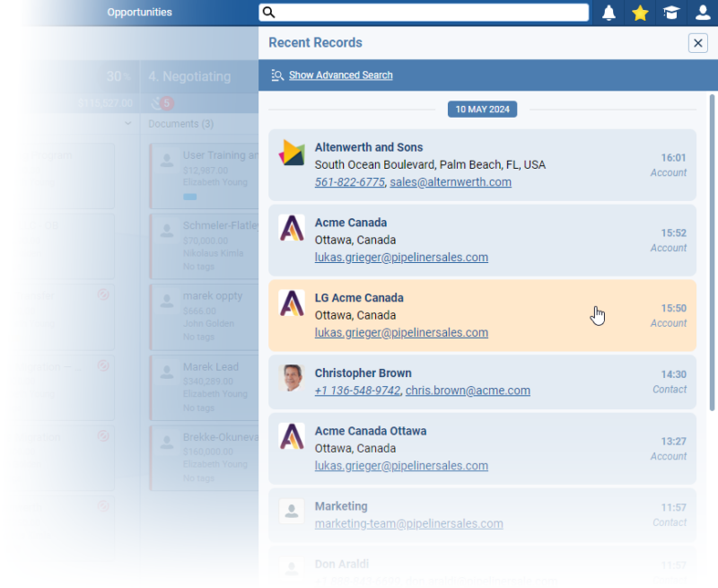This screenshot has width=718, height=588.
Task: Click the Recent Records panel scrollbar
Action: [713, 251]
